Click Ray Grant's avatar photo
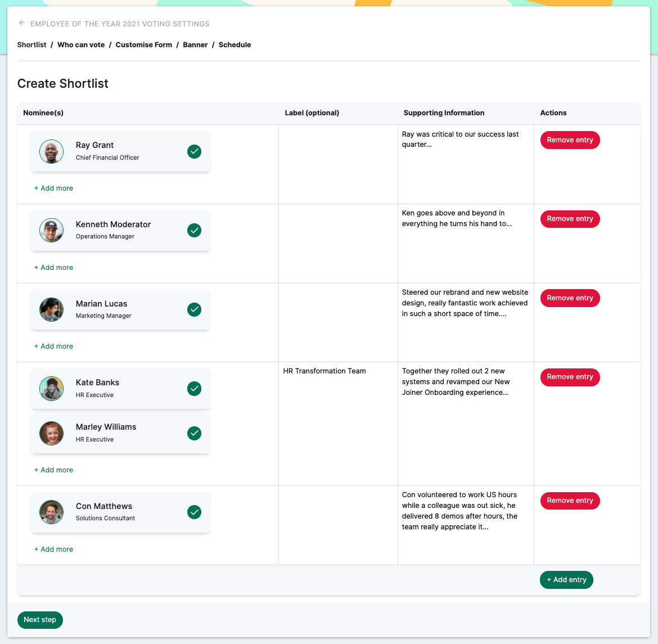Viewport: 658px width, 644px height. pyautogui.click(x=51, y=151)
